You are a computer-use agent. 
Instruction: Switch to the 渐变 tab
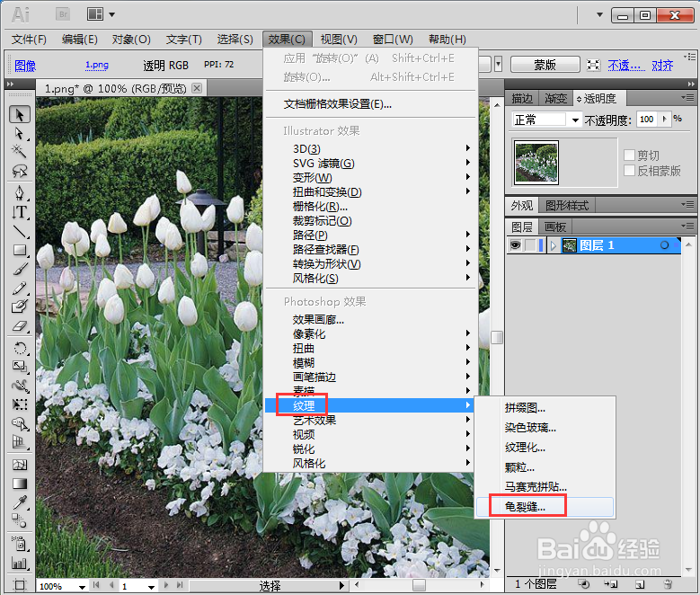pyautogui.click(x=556, y=98)
